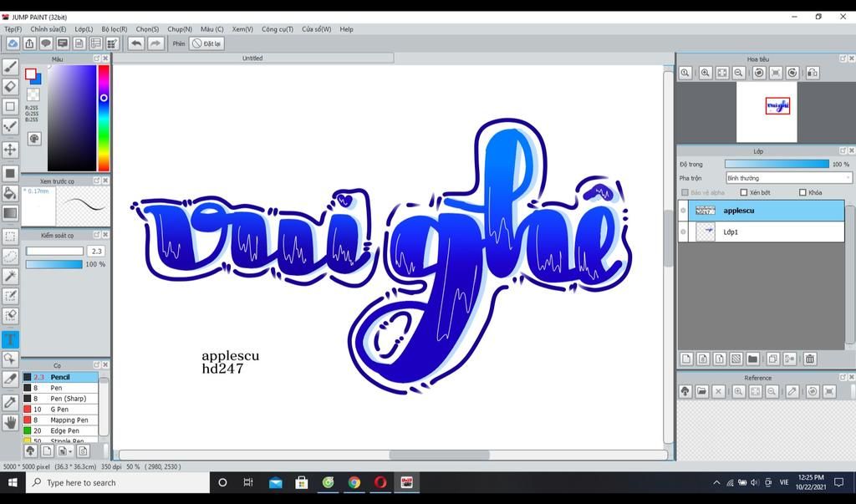856x504 pixels.
Task: Open Google Chrome from the taskbar
Action: click(354, 483)
